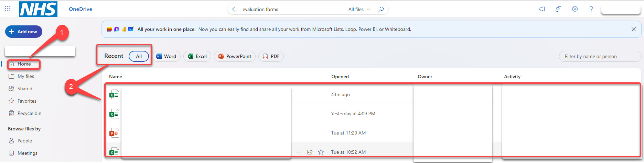Filter recent files by PowerPoint
This screenshot has width=644, height=163.
235,56
